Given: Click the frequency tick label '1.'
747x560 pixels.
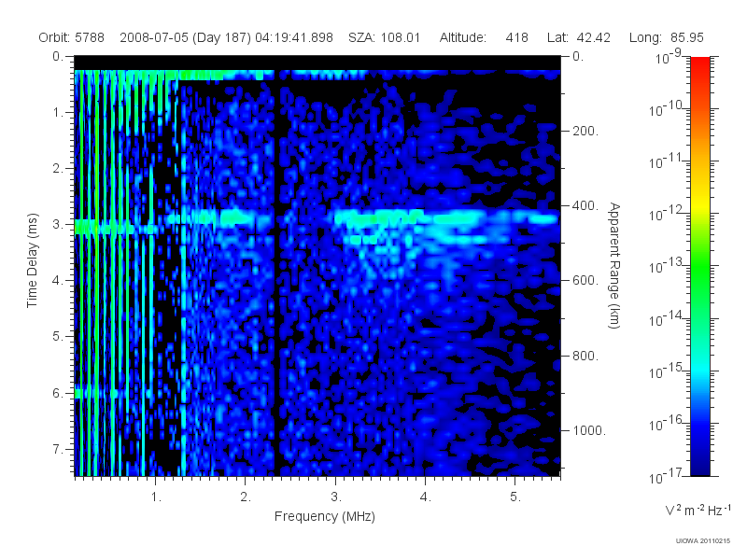Looking at the screenshot, I should tap(156, 497).
